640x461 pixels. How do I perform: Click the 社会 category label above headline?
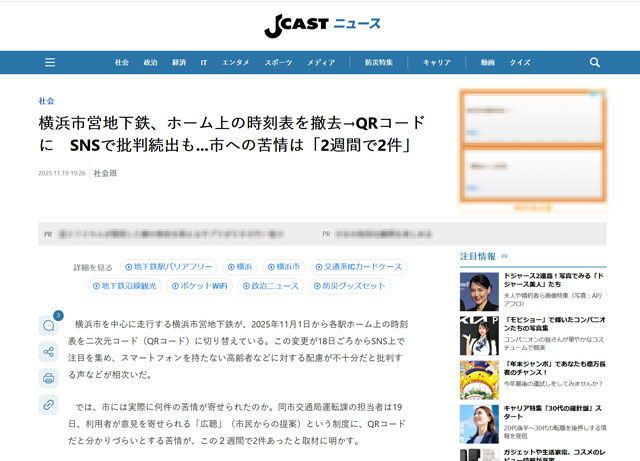coord(46,101)
